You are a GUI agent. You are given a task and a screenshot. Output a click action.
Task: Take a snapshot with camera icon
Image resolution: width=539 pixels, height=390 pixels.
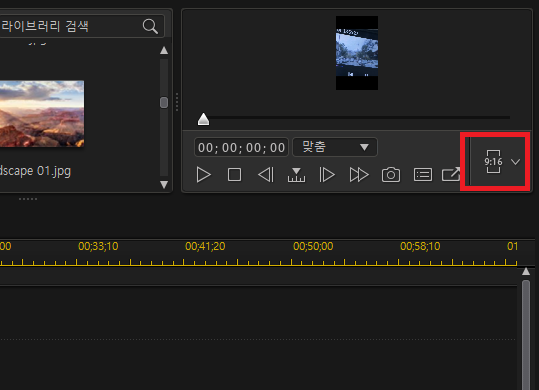[x=391, y=175]
